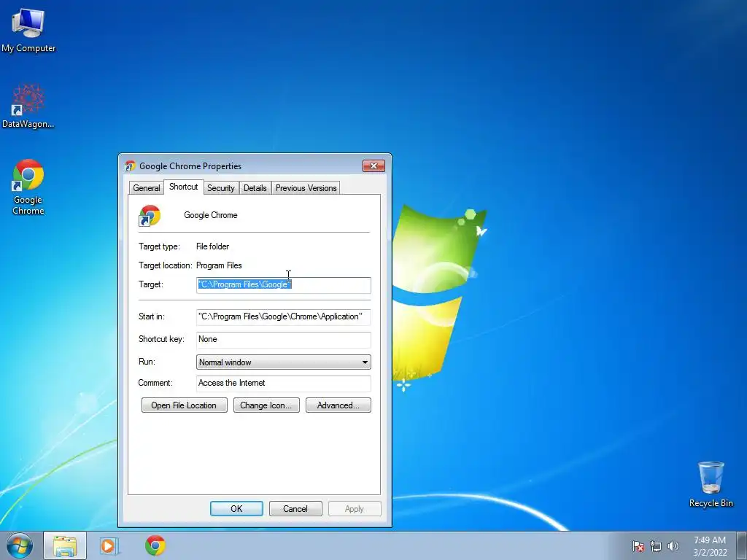Screen dimensions: 747x560
Task: Click the Show desktop strip on taskbar
Action: pyautogui.click(x=741, y=545)
